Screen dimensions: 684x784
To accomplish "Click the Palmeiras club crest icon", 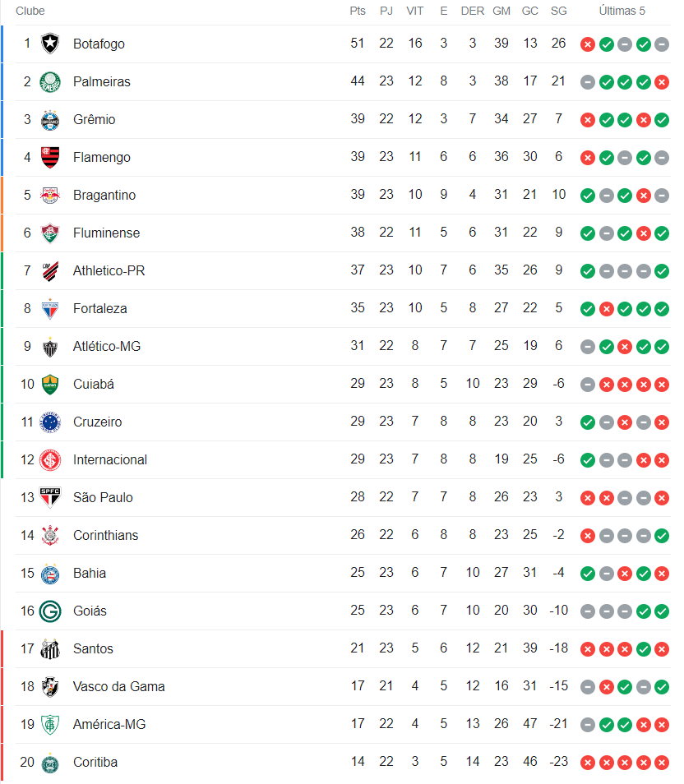I will pyautogui.click(x=50, y=81).
